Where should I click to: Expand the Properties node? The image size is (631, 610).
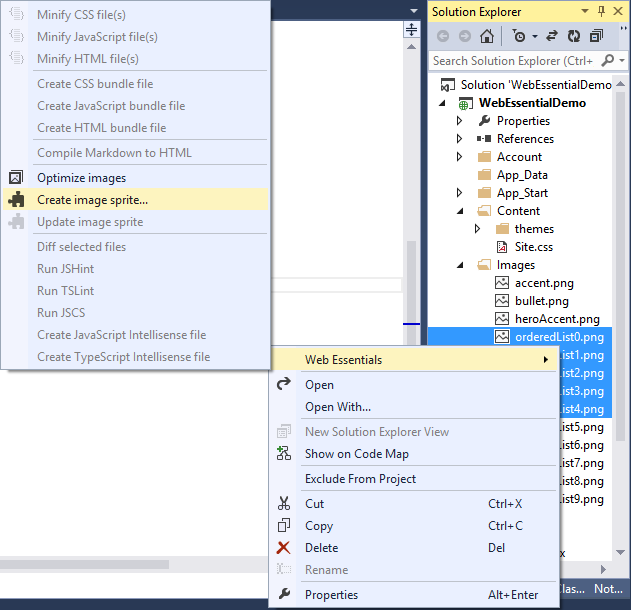click(x=459, y=121)
